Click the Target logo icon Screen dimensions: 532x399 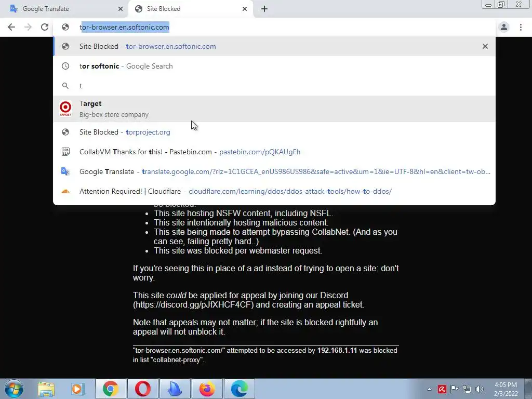(x=65, y=109)
